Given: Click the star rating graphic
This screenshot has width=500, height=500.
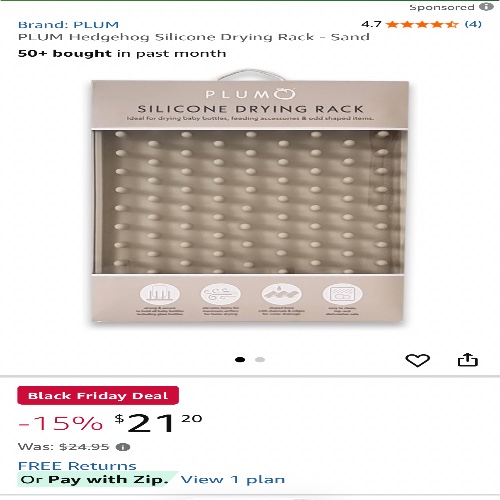Looking at the screenshot, I should (x=422, y=24).
